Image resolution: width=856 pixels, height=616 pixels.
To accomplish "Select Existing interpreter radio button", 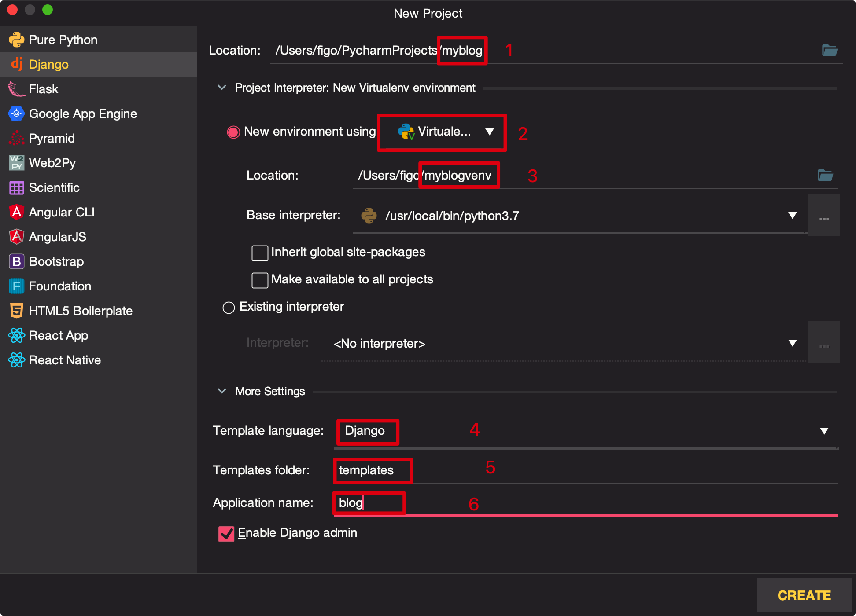I will click(x=229, y=307).
